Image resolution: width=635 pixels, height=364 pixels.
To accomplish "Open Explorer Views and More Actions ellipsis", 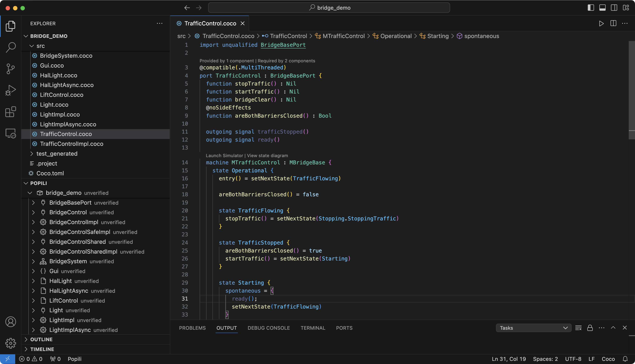I will click(x=160, y=24).
